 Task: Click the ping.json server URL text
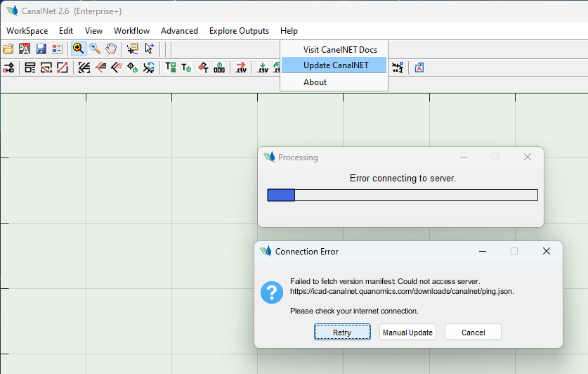[402, 291]
